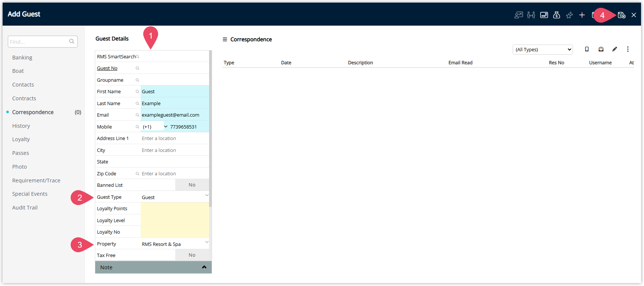Select the Correspondence section
Image resolution: width=644 pixels, height=286 pixels.
tap(33, 112)
